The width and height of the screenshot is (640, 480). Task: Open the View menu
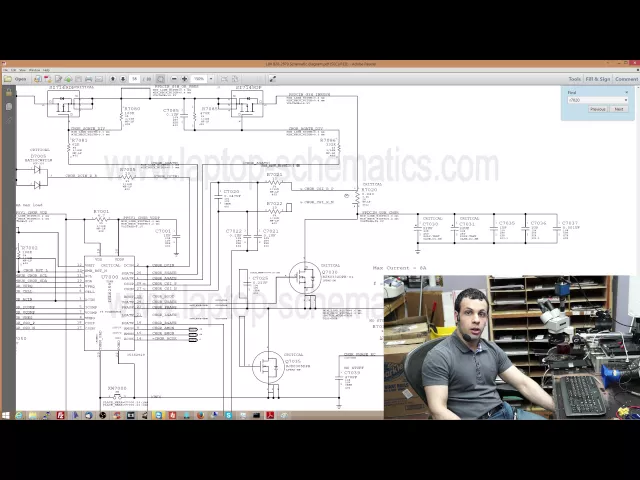tap(22, 70)
